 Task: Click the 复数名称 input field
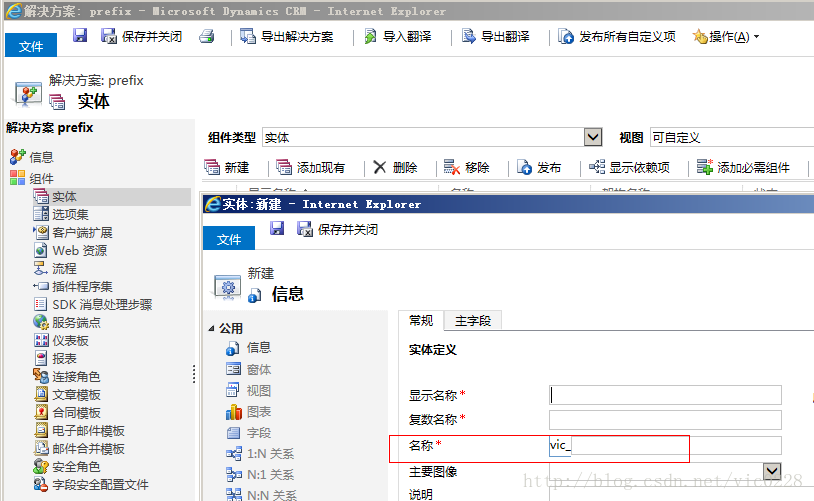point(665,419)
